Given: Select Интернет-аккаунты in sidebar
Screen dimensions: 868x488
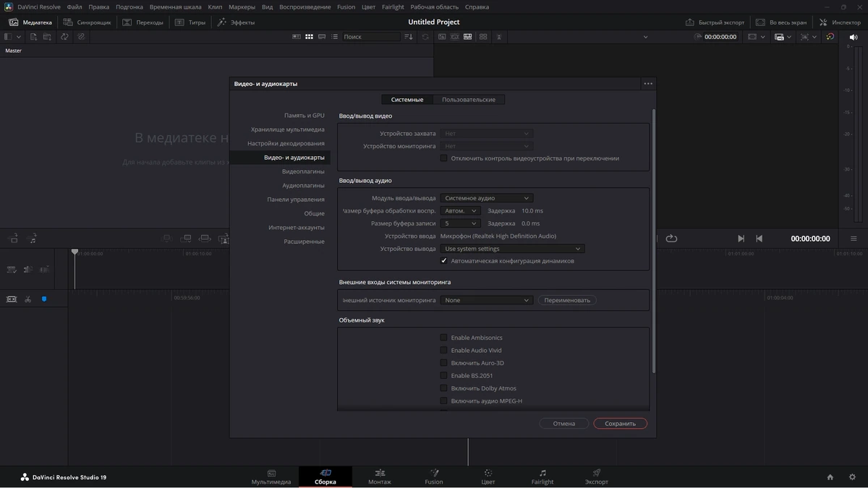Looking at the screenshot, I should tap(297, 228).
